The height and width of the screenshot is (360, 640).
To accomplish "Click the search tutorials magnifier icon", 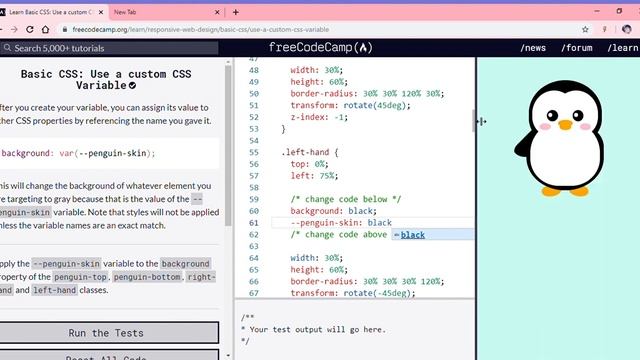I will (7, 48).
